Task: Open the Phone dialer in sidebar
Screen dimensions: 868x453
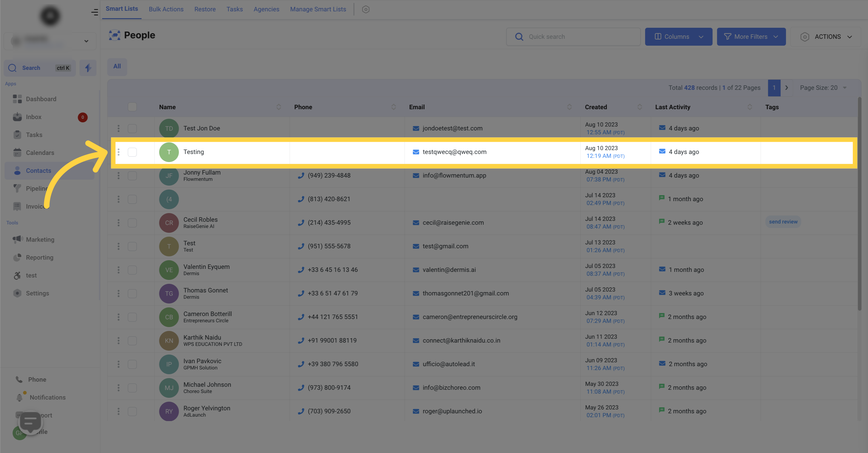Action: (37, 379)
